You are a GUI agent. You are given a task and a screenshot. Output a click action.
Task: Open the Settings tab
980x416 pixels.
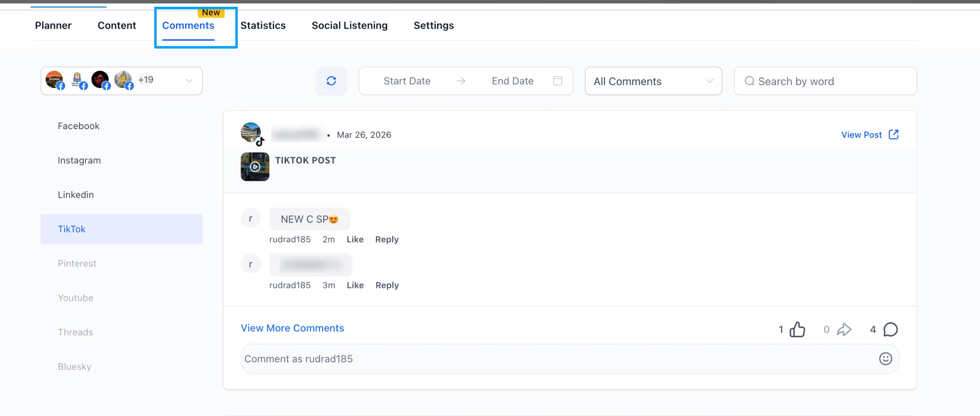(x=434, y=25)
